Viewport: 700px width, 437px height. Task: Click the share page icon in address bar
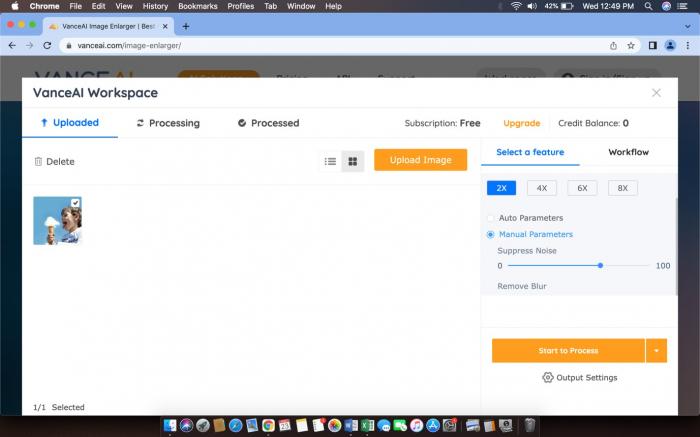click(613, 46)
